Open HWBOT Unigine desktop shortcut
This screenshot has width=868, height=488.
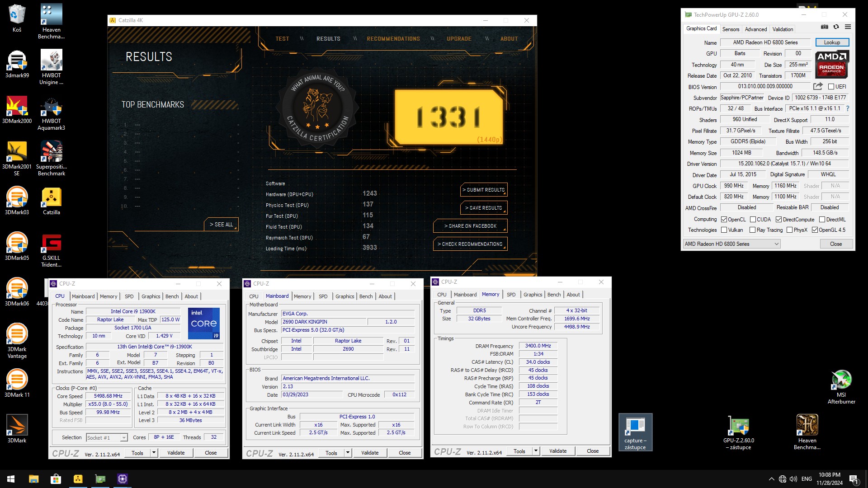click(51, 67)
